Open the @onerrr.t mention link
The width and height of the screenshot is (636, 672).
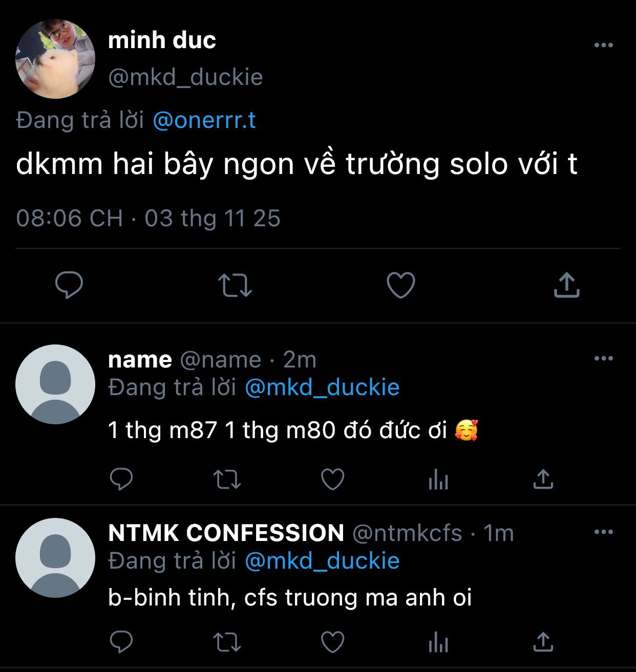click(204, 120)
